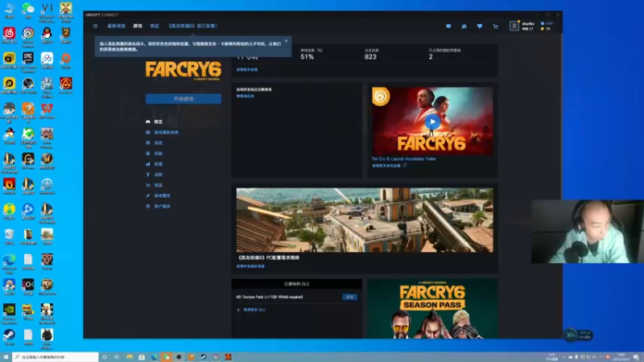Click the 823 stat value
The height and width of the screenshot is (362, 644).
point(370,56)
